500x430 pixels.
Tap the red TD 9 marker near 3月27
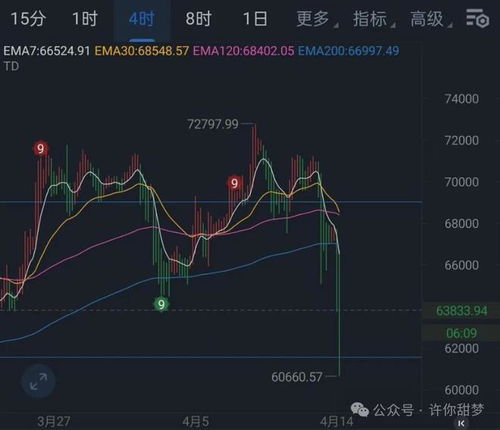(41, 149)
